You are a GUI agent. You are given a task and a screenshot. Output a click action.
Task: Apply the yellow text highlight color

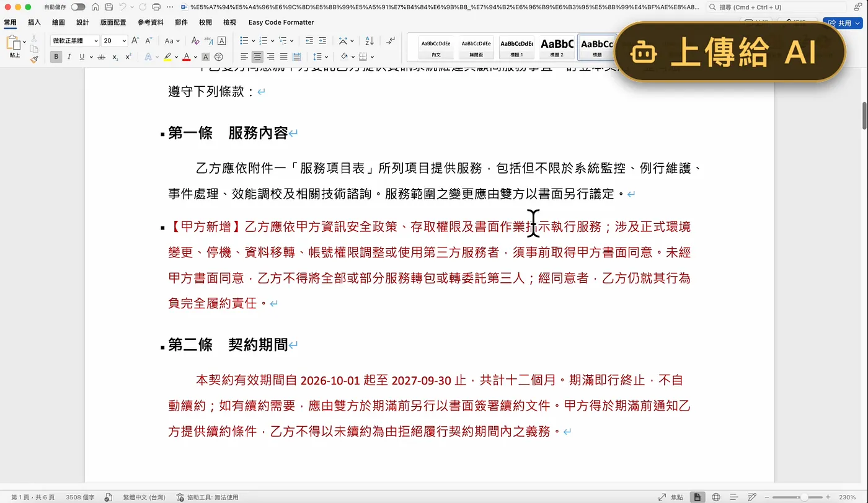[x=167, y=56]
